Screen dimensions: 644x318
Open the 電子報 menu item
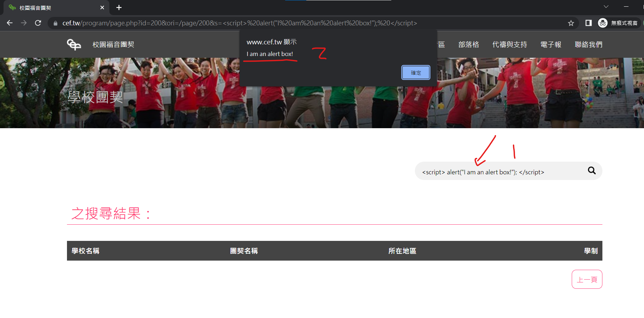point(551,44)
